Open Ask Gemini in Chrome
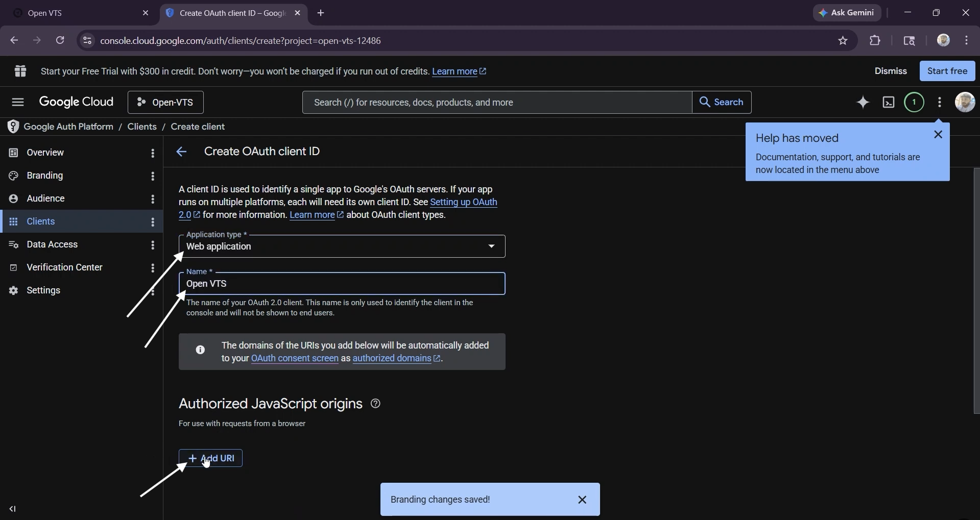The width and height of the screenshot is (980, 520). (847, 13)
